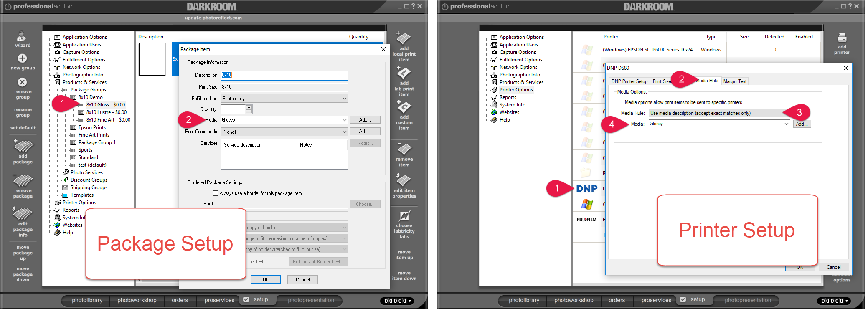Click the wizard icon in left window
The image size is (868, 309).
[21, 36]
